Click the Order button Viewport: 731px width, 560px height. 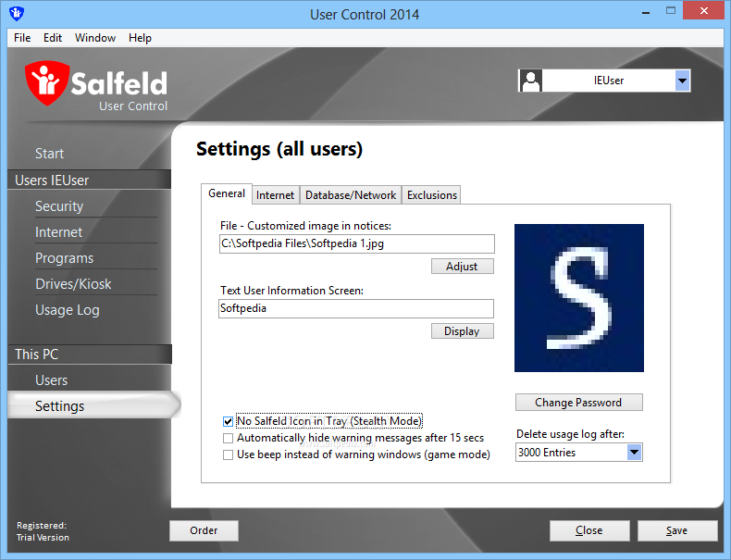[204, 530]
